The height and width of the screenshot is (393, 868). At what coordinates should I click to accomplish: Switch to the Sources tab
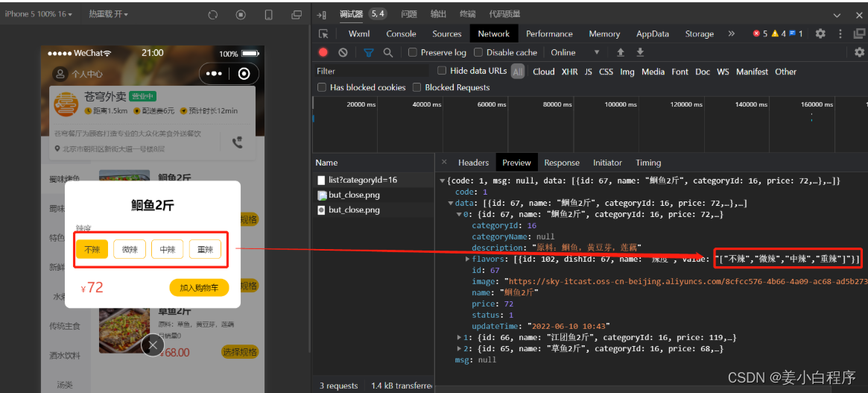447,34
